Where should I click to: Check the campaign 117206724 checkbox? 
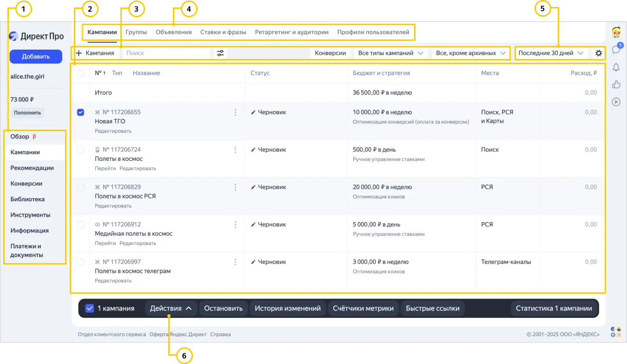click(80, 150)
